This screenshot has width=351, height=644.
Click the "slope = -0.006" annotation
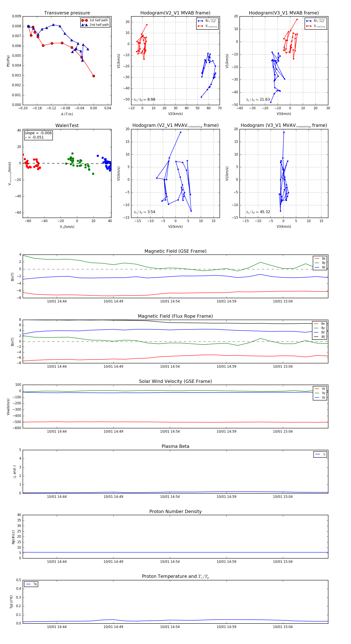(38, 133)
